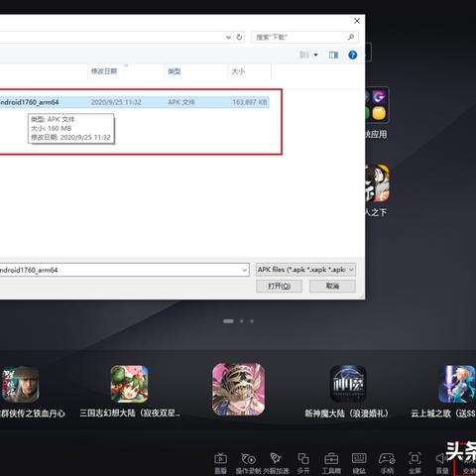The image size is (476, 476).
Task: Launch the 群侠传之铁血丹心 game icon
Action: pos(20,384)
